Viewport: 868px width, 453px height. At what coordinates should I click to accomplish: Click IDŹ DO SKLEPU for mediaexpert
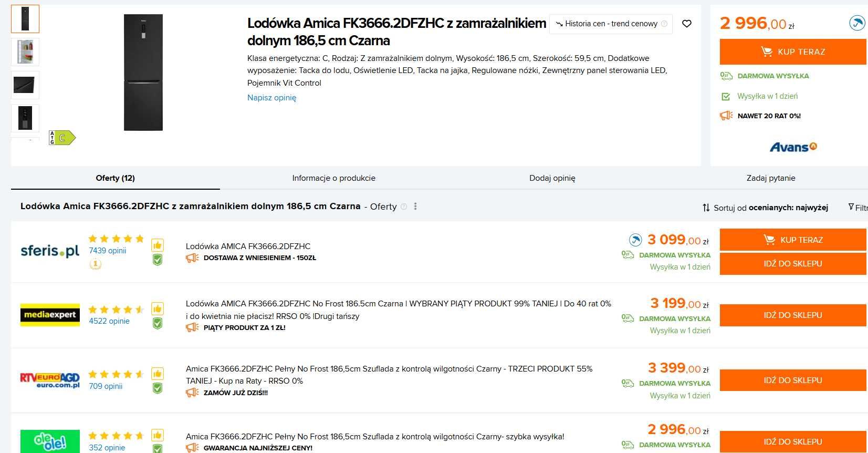[x=793, y=315]
